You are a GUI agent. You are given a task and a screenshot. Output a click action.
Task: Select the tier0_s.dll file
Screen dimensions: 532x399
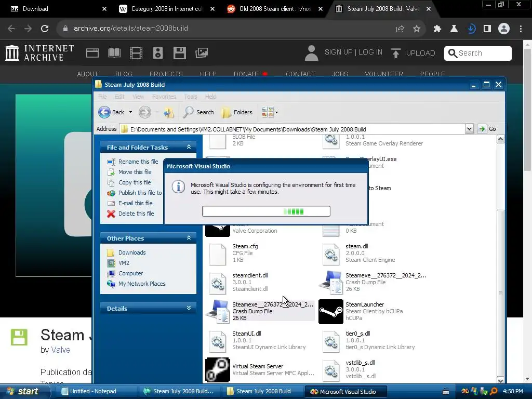(x=368, y=341)
